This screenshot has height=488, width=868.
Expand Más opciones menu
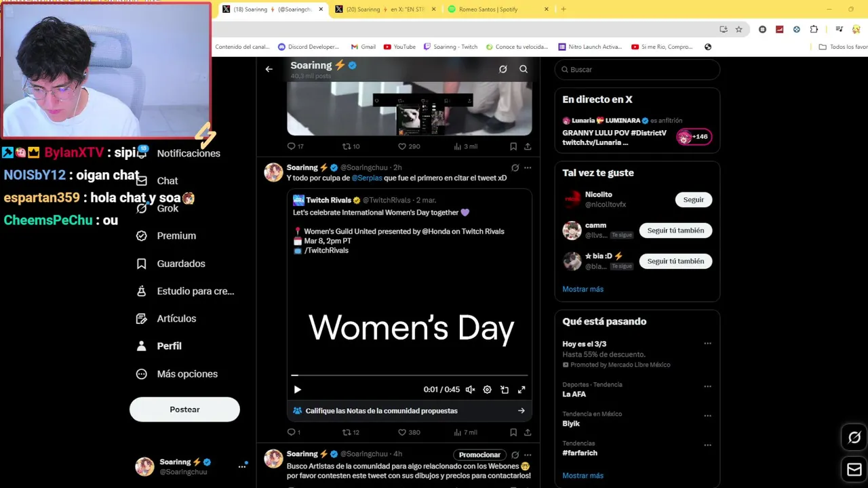177,374
